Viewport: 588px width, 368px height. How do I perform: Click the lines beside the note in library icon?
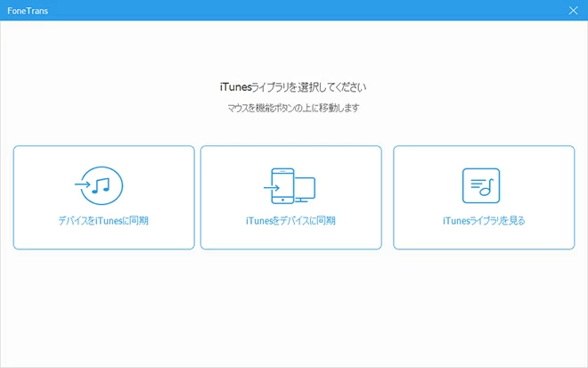476,184
